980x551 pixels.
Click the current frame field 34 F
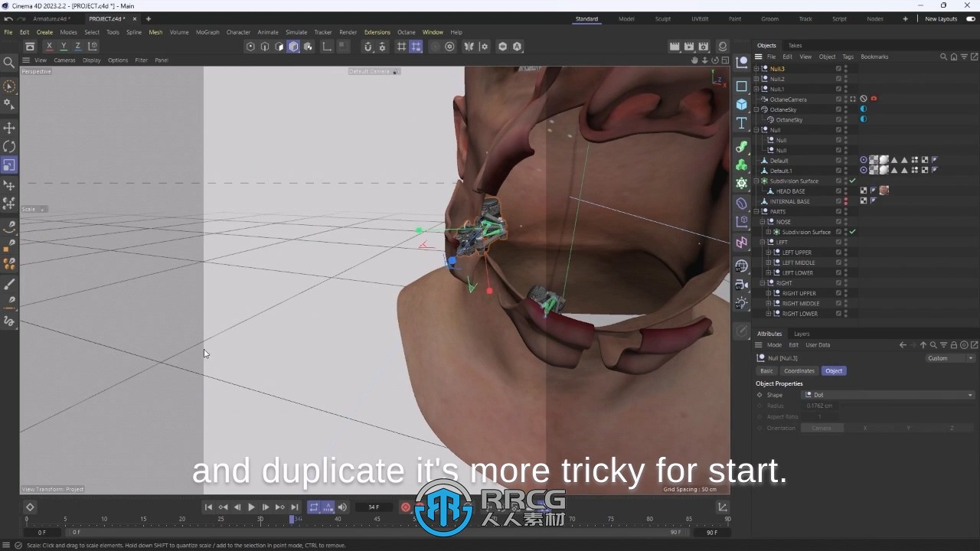(x=374, y=507)
